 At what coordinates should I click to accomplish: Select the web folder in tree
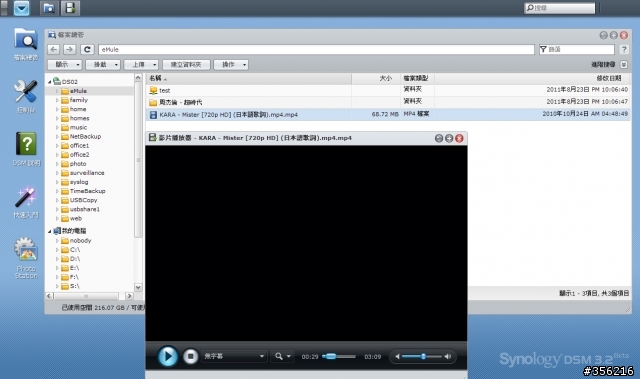click(x=76, y=218)
